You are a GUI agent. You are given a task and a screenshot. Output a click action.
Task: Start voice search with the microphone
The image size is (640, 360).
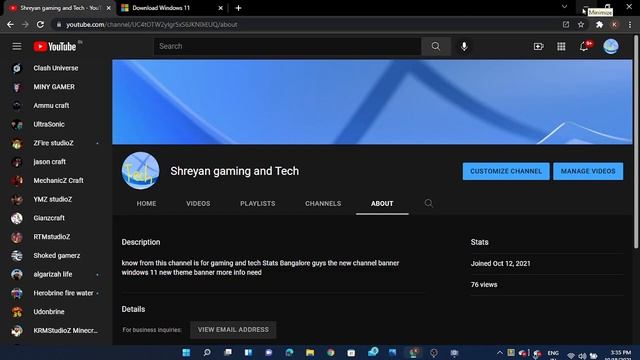click(x=464, y=47)
